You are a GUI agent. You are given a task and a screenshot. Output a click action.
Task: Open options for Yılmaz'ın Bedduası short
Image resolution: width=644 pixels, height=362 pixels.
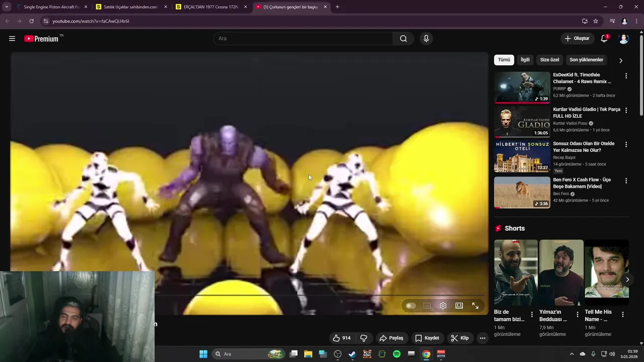[578, 314]
